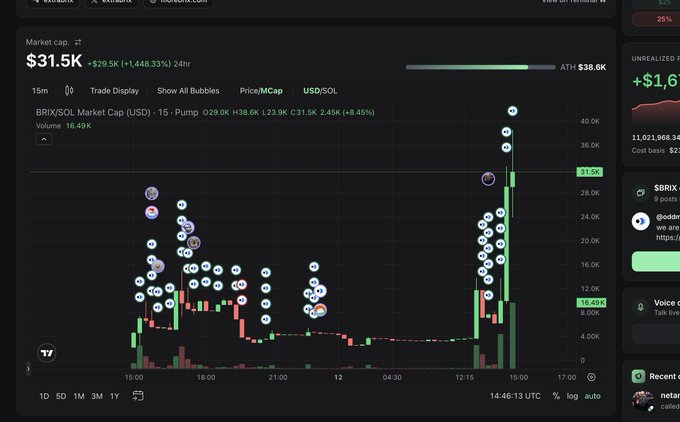Viewport: 680px width, 422px height.
Task: Click the microphone icon in Voice panel
Action: point(641,307)
